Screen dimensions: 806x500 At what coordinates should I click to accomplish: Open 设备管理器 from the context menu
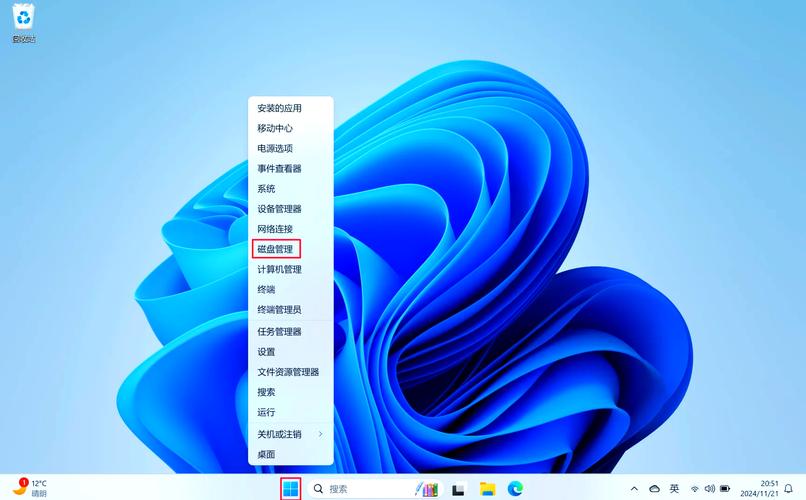click(279, 209)
